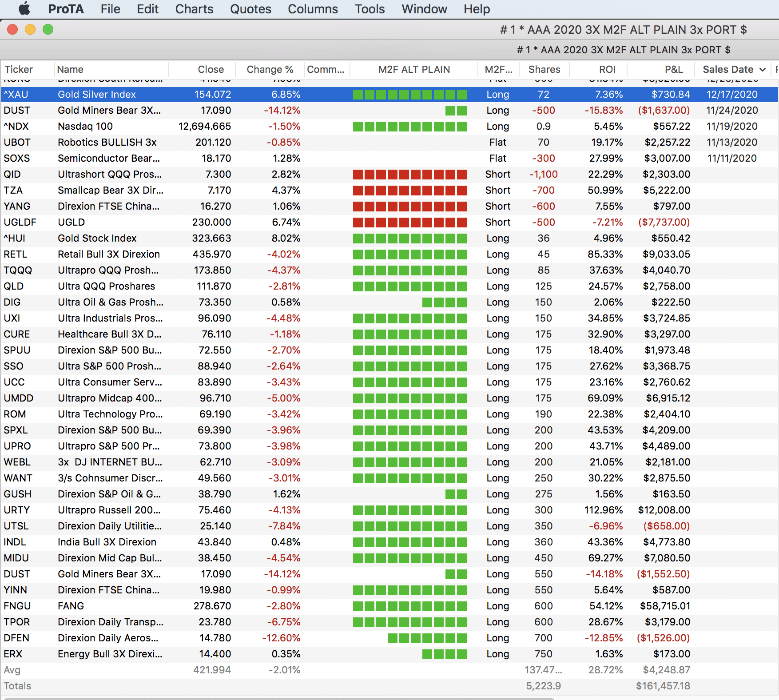Click the TZA red signal bar
Viewport: 779px width, 700px height.
pos(410,191)
